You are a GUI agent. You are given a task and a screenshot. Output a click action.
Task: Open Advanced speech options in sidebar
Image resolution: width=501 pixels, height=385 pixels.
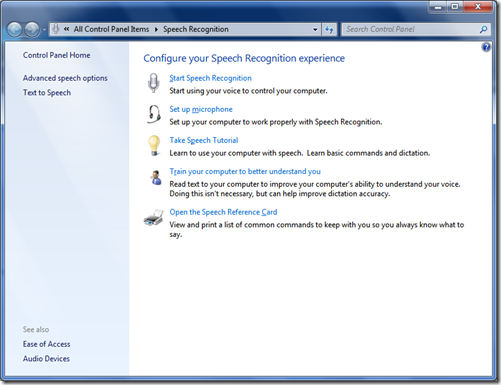pos(65,78)
